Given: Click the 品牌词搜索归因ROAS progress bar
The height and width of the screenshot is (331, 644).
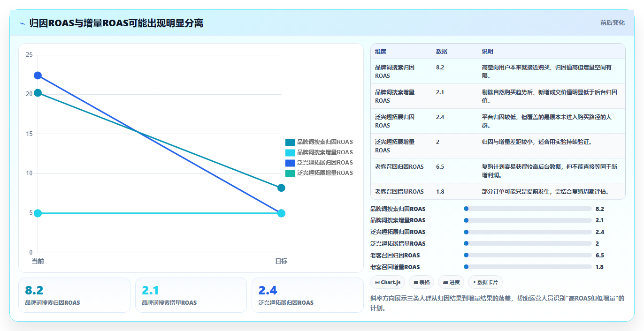Looking at the screenshot, I should point(528,209).
